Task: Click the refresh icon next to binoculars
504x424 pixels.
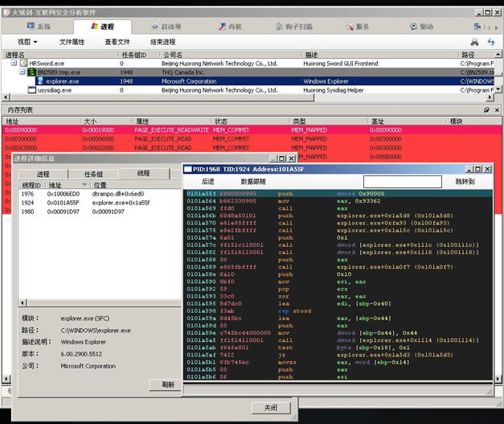Action: [491, 41]
